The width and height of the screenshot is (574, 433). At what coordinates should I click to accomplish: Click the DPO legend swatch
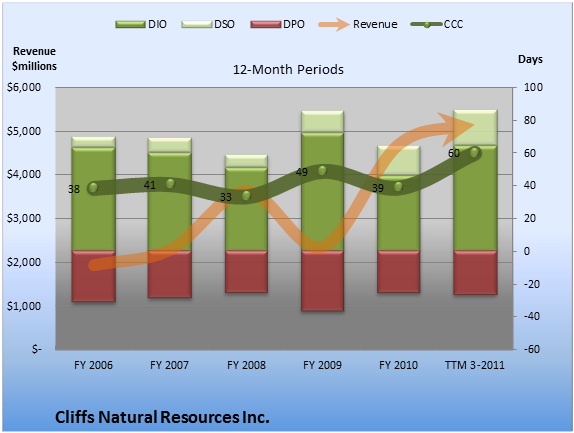[x=266, y=24]
